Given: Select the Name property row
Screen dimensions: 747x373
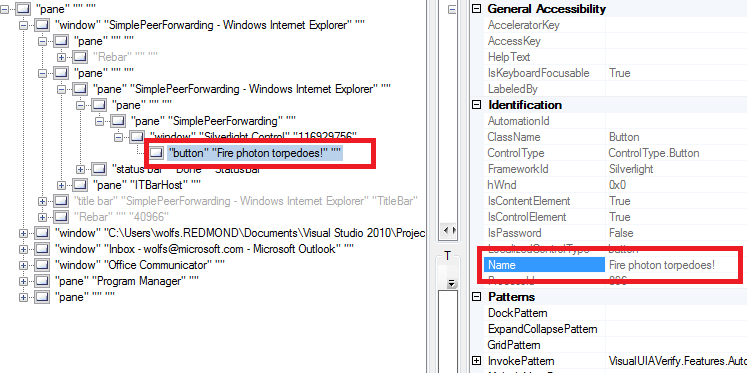Looking at the screenshot, I should [x=615, y=264].
